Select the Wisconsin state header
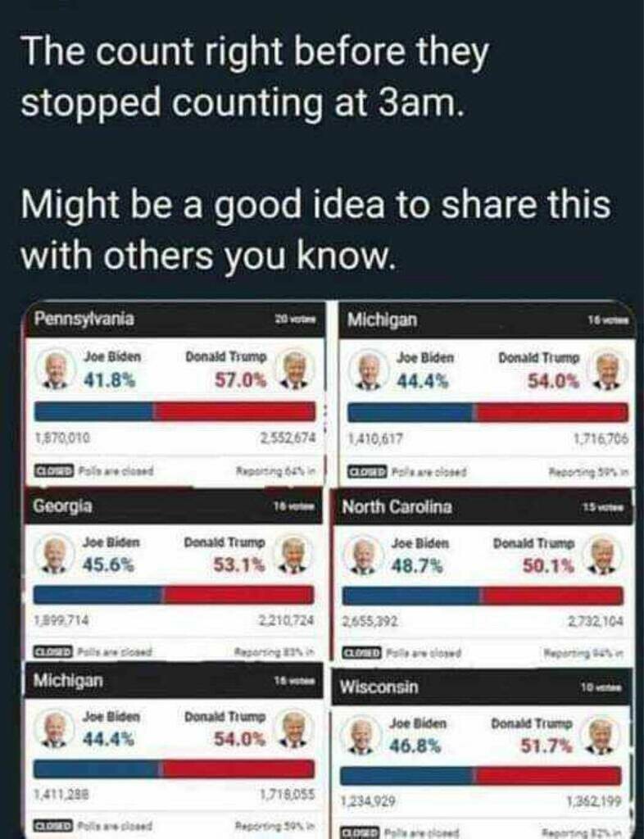Image resolution: width=644 pixels, height=839 pixels. [380, 687]
